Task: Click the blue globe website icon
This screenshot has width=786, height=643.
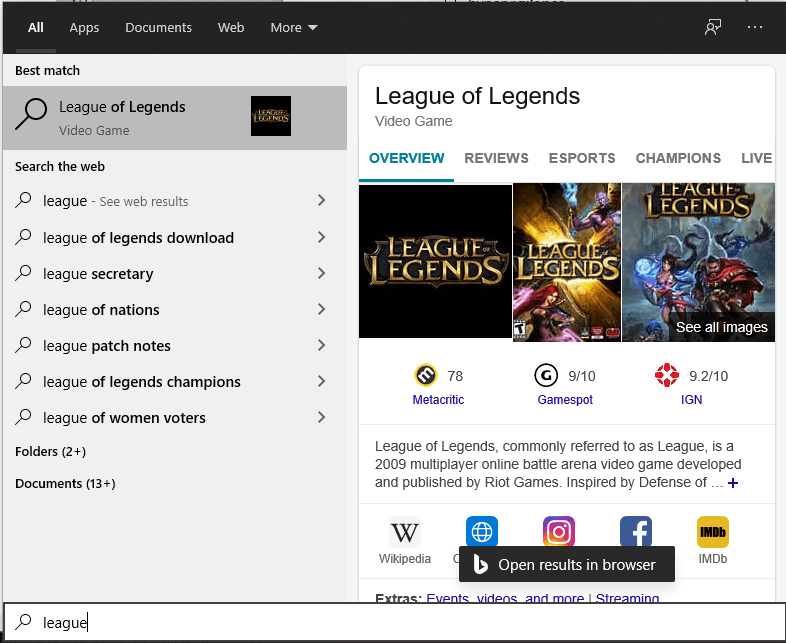Action: click(482, 531)
